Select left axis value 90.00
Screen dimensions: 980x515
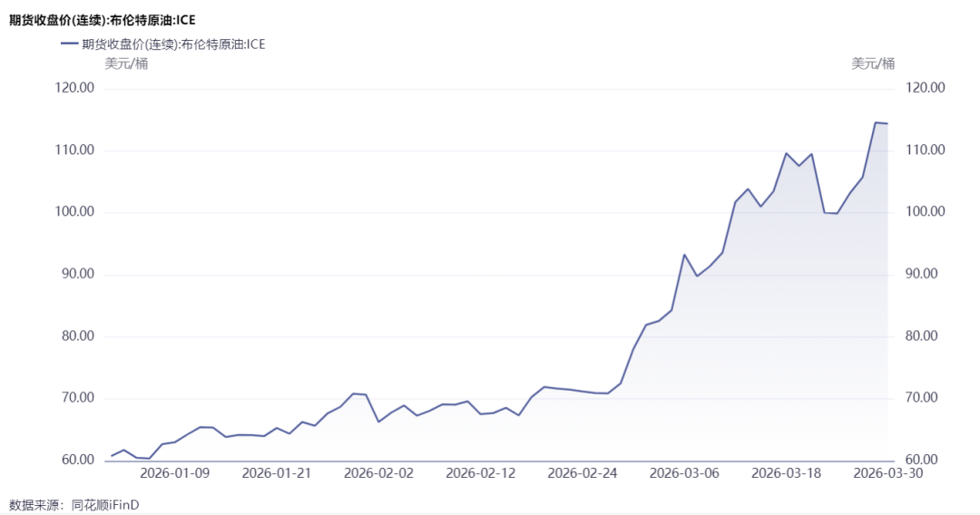pos(77,274)
